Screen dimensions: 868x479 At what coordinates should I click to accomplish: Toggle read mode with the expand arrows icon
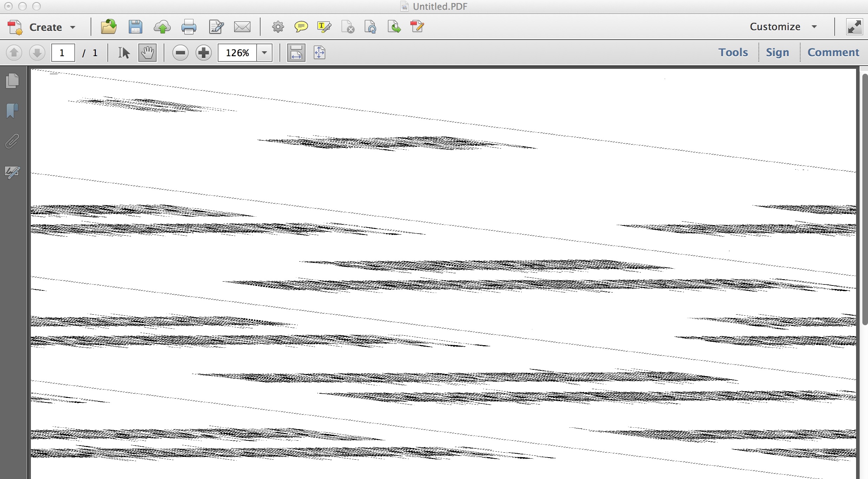[x=854, y=27]
